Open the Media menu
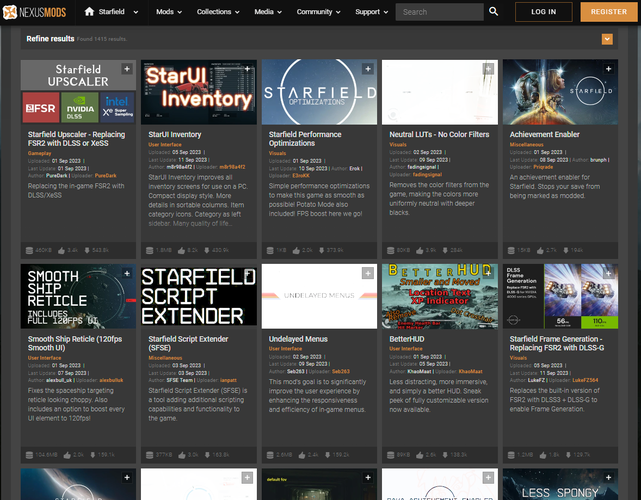Viewport: 641px width, 500px height. [268, 12]
